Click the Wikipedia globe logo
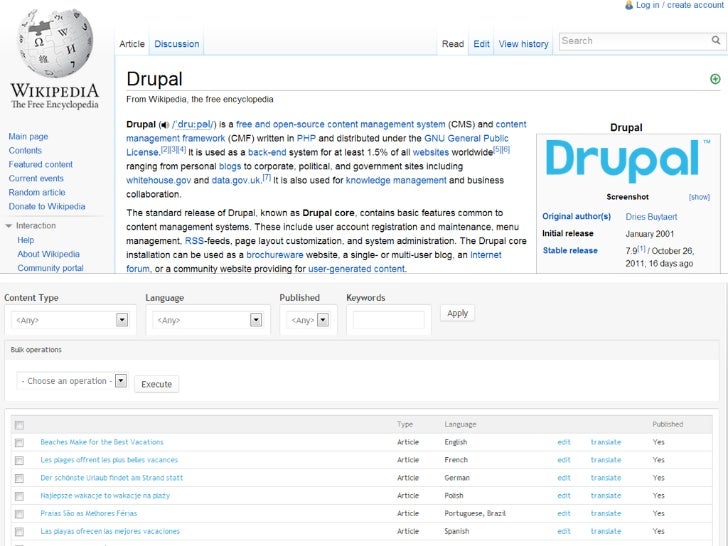The image size is (728, 546). click(55, 43)
